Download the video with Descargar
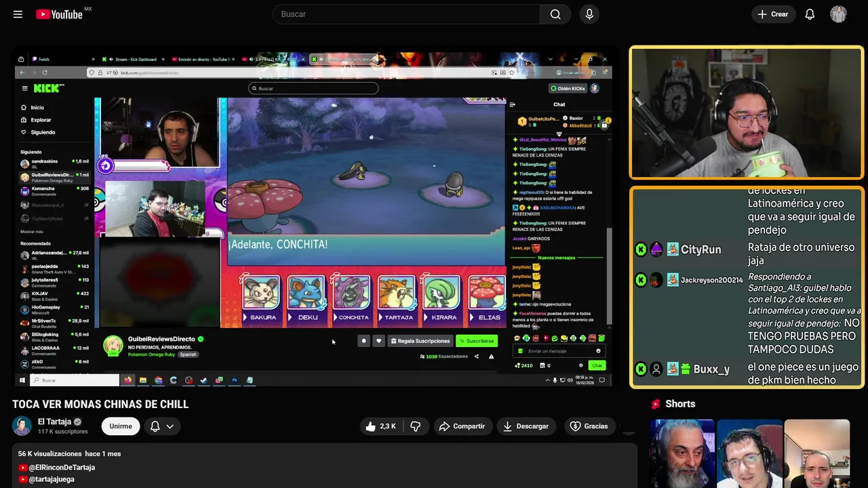Screen dimensions: 868x488 (526, 426)
